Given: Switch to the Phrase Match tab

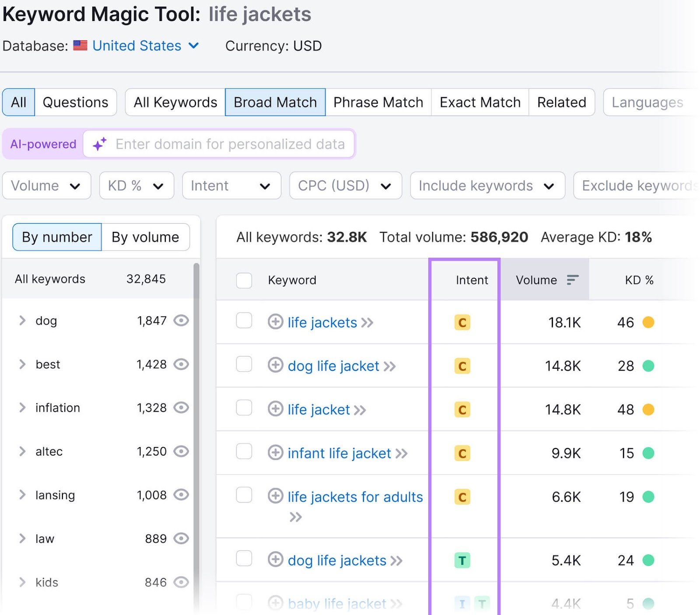Looking at the screenshot, I should tap(378, 102).
